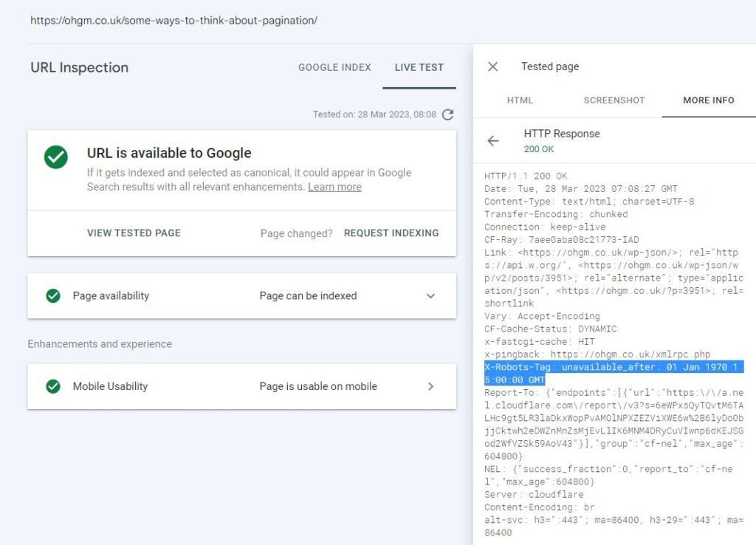Follow the Learn more link
756x545 pixels.
pos(334,187)
